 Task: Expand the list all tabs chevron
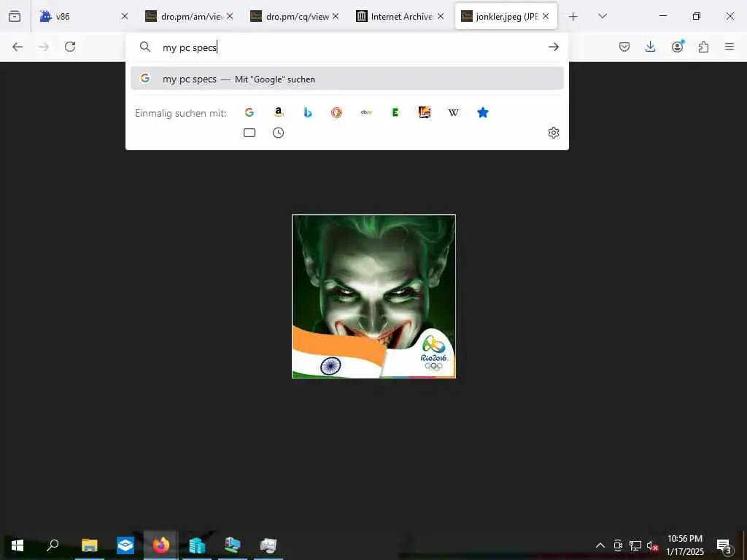tap(602, 16)
